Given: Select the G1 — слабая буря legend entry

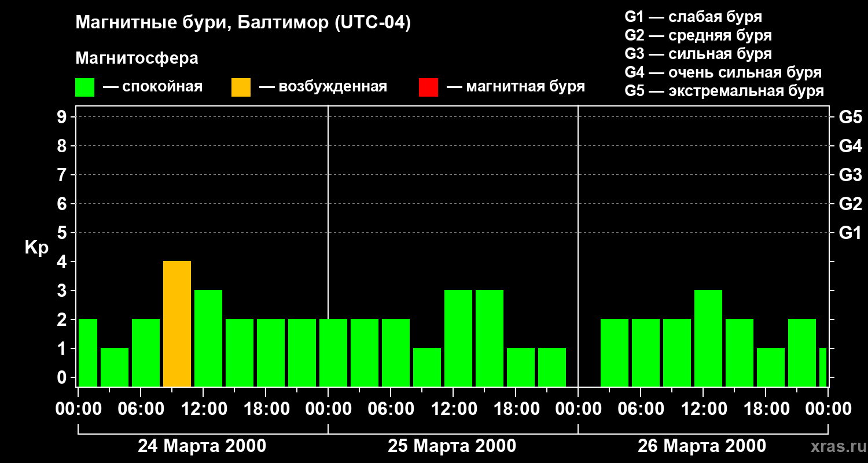Looking at the screenshot, I should (694, 17).
